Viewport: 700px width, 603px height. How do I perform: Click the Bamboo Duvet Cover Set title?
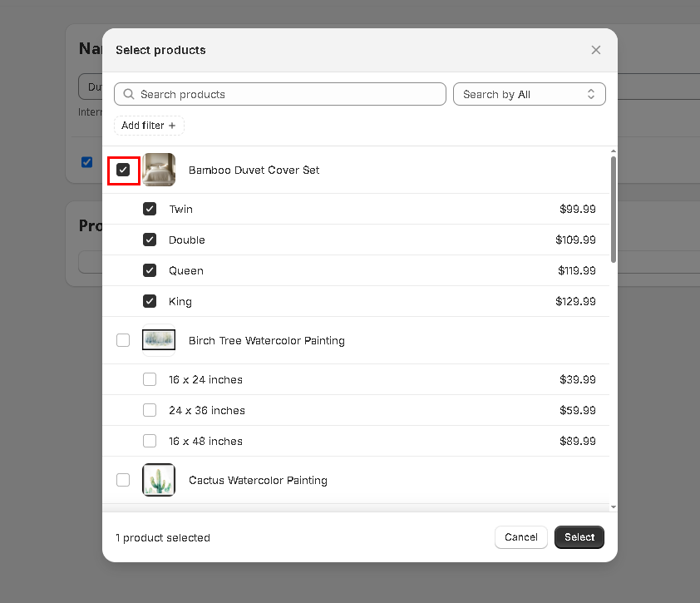pyautogui.click(x=254, y=171)
